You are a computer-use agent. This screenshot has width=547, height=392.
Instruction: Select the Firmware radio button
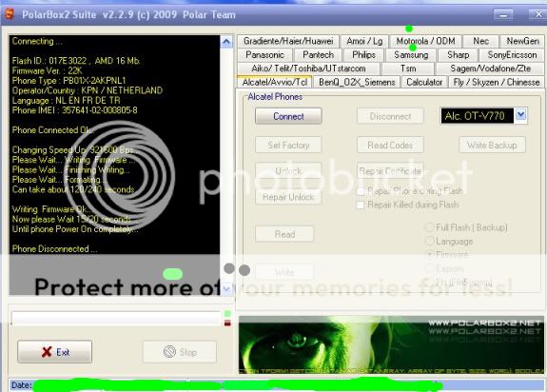coord(430,255)
